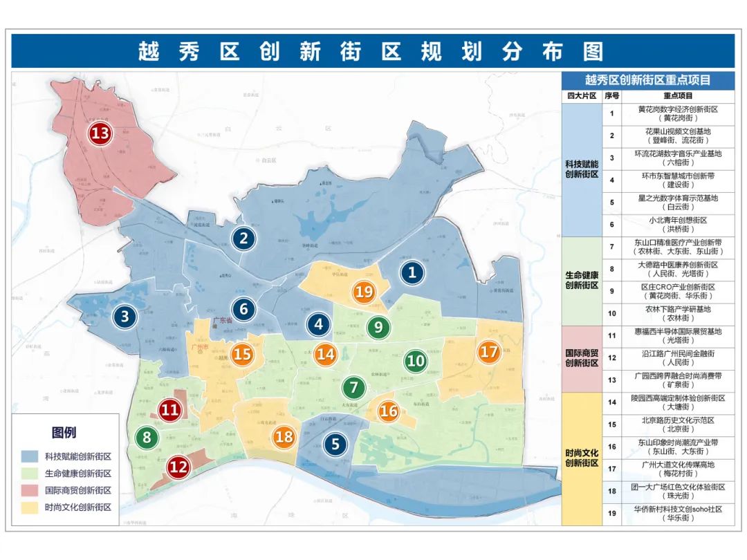Image resolution: width=747 pixels, height=560 pixels.
Task: Click the green 生命健康创新街区 legend swatch
Action: click(x=30, y=474)
